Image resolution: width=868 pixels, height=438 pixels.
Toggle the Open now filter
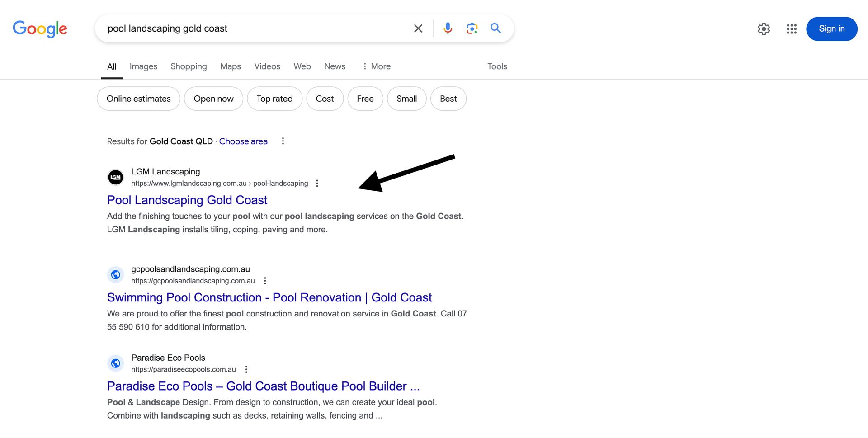213,98
